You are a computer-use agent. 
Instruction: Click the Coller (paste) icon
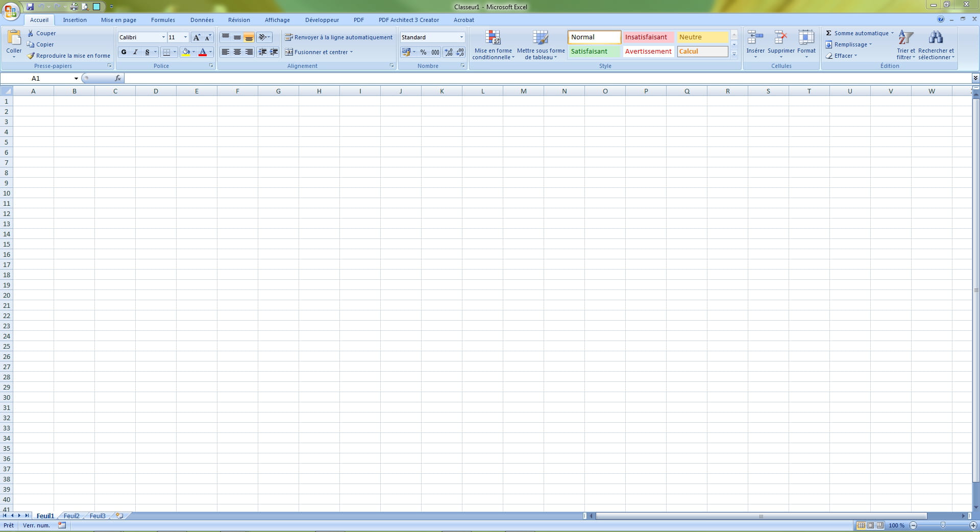click(x=14, y=38)
